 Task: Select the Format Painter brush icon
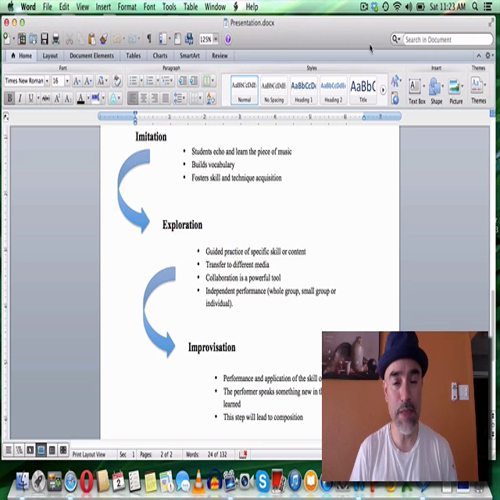click(104, 39)
